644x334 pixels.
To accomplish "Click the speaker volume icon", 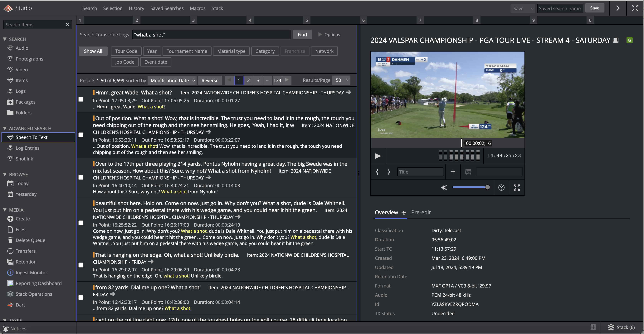I will [444, 188].
